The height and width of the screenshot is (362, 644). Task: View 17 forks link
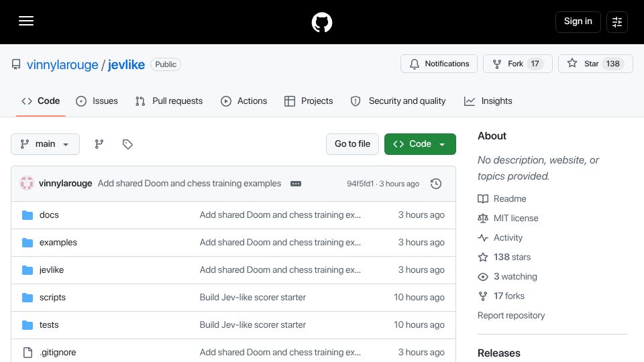coord(501,296)
